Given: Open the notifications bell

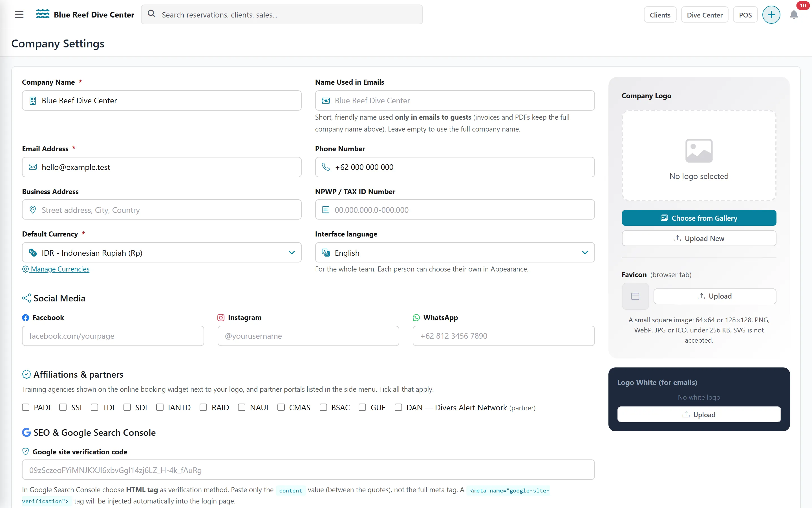Looking at the screenshot, I should click(794, 15).
